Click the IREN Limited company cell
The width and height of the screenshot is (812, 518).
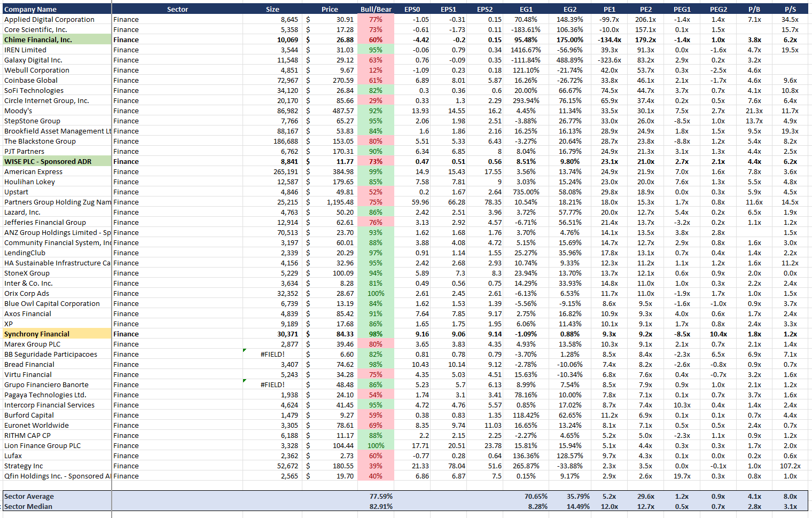57,50
